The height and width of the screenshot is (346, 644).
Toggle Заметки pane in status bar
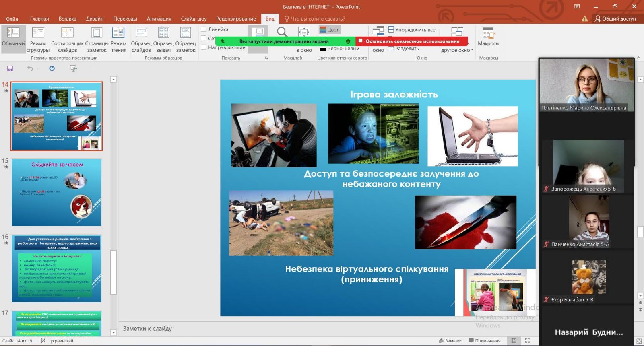click(450, 341)
